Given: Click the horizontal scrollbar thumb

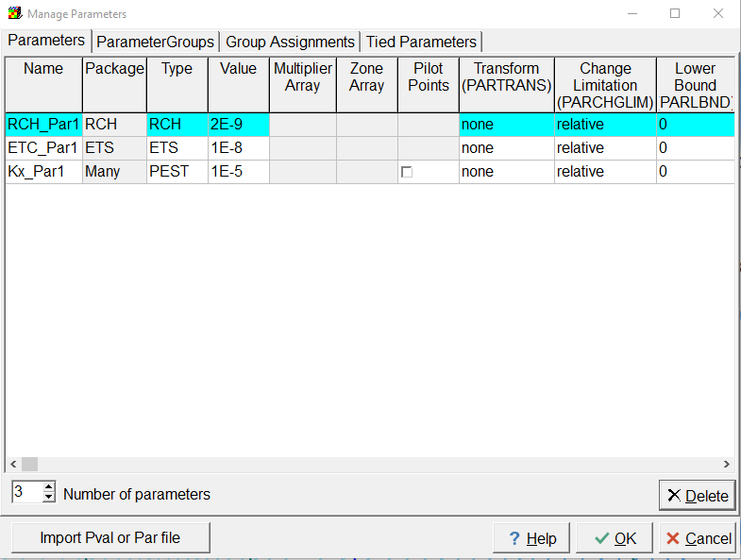Looking at the screenshot, I should 29,465.
